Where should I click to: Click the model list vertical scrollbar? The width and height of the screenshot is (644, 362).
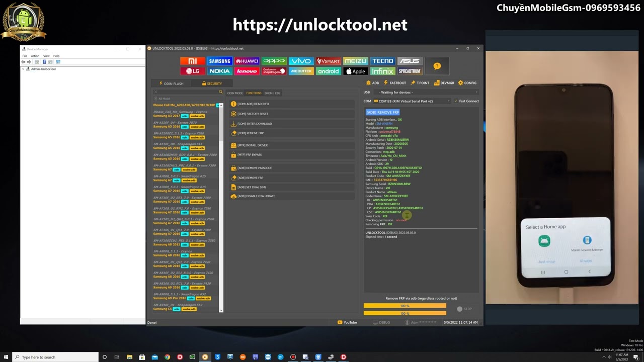tap(220, 207)
